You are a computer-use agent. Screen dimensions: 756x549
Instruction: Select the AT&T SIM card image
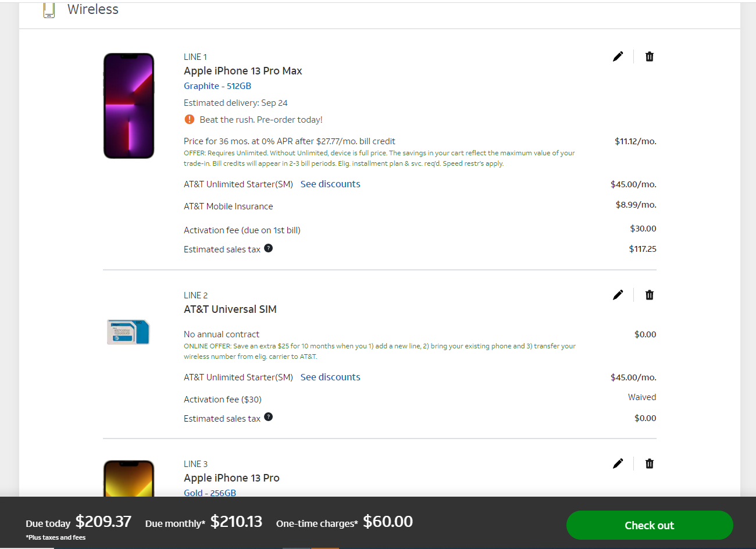pos(129,332)
